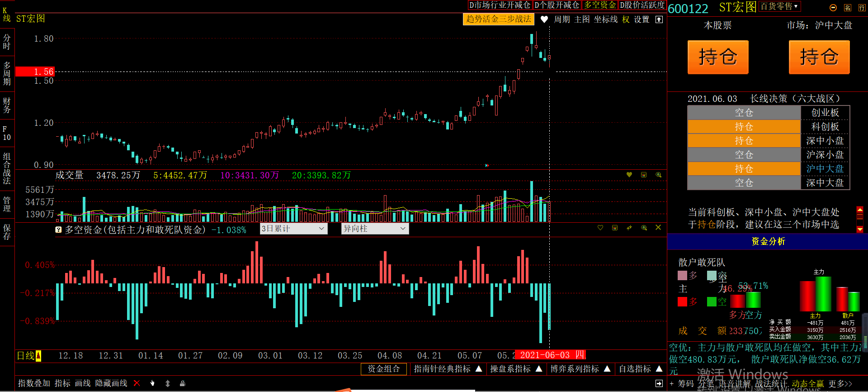Click the 趋势活金三步战法 button
The width and height of the screenshot is (868, 392).
499,19
